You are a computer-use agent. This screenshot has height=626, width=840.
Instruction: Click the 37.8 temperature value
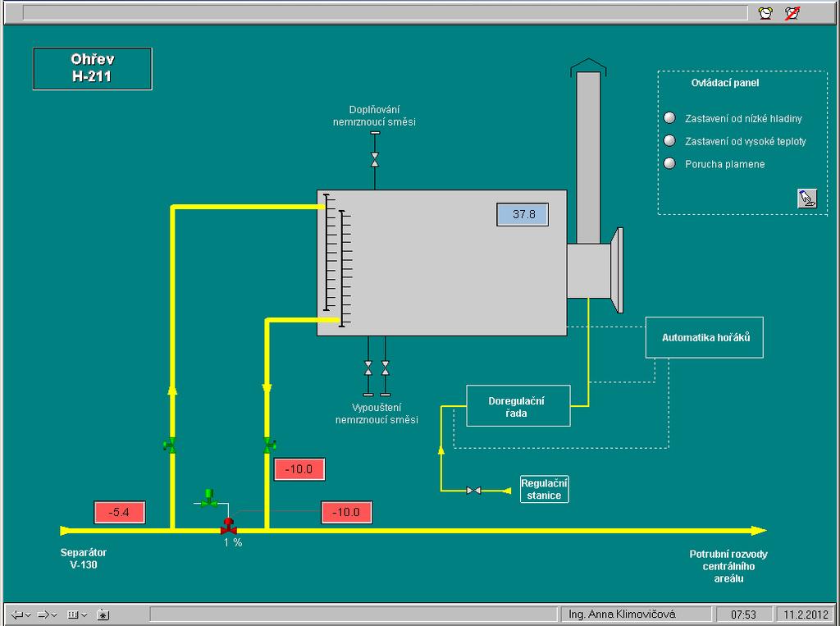(523, 214)
